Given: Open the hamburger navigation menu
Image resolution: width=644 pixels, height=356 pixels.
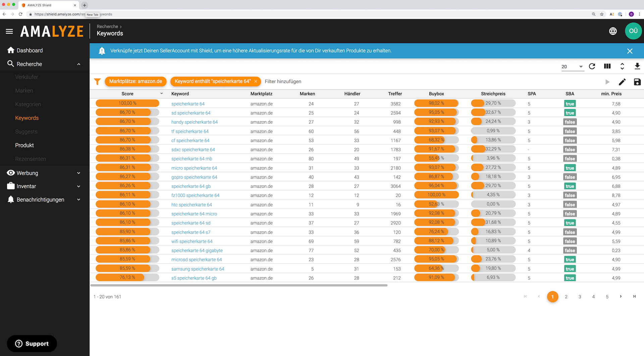Looking at the screenshot, I should click(9, 31).
